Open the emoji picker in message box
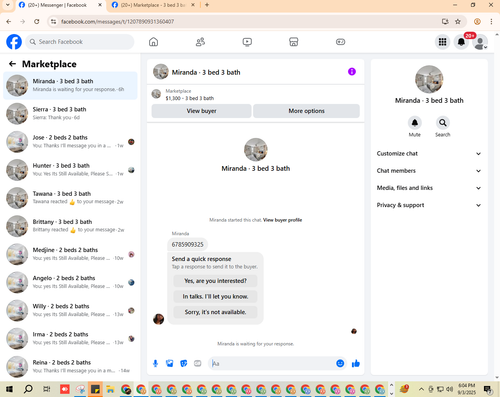Viewport: 500px width, 397px height. point(340,363)
